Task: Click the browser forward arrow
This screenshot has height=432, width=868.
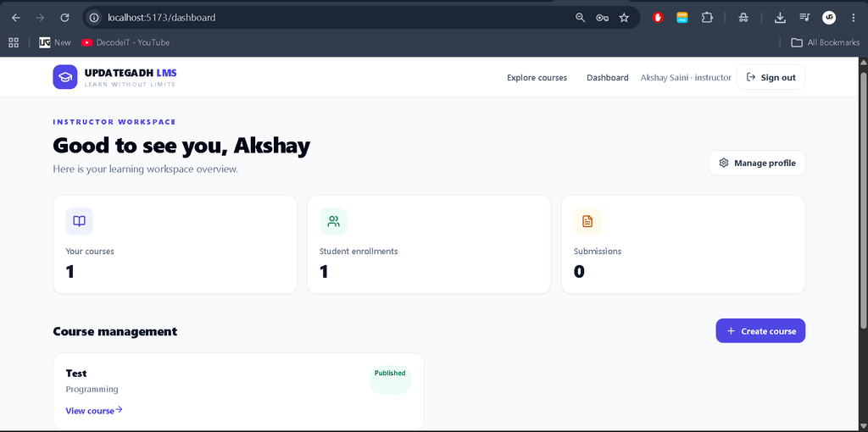Action: (x=40, y=18)
